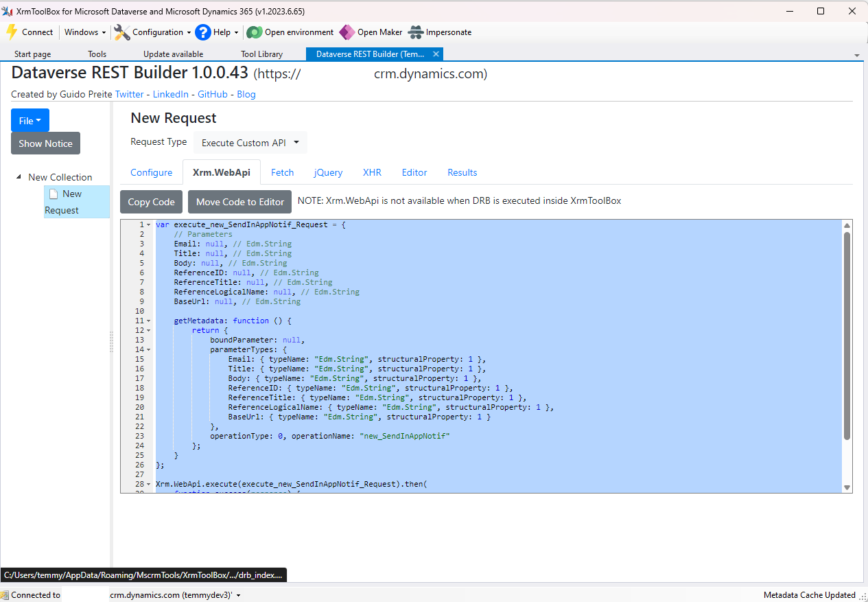Open the LinkedIn link

pyautogui.click(x=171, y=94)
